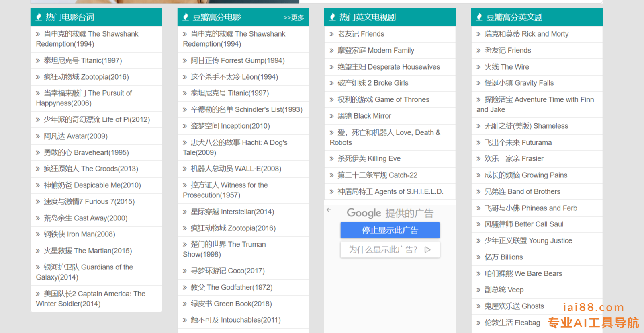Viewport: 644px width, 333px height.
Task: Open 破产姐妹 2 Broke Girls
Action: coord(373,83)
